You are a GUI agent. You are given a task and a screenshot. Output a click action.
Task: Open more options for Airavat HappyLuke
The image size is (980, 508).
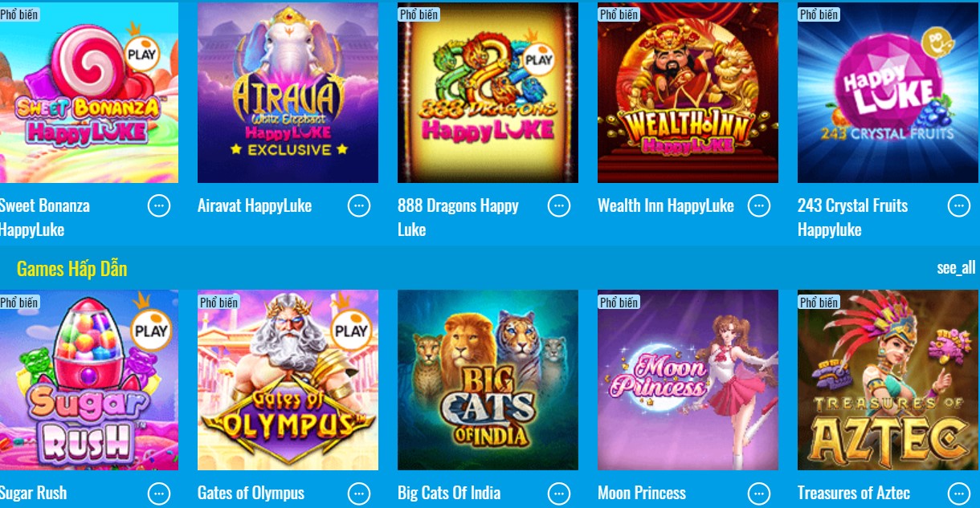[359, 206]
